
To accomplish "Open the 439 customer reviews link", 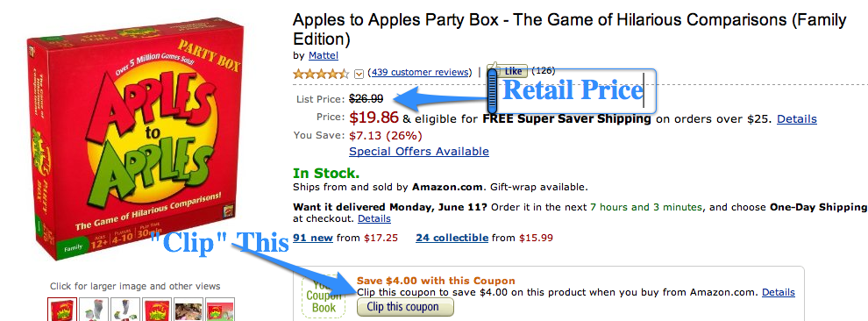I will point(420,72).
